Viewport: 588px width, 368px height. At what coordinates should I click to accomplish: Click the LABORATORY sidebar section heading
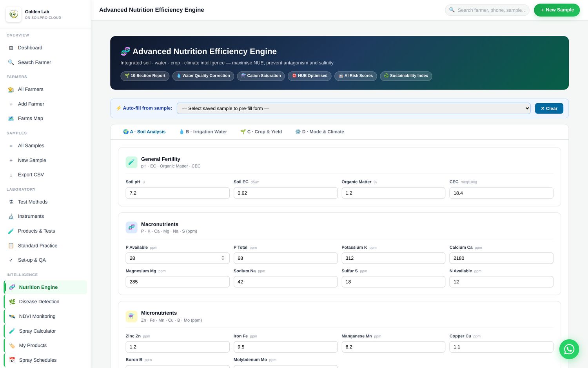(21, 189)
